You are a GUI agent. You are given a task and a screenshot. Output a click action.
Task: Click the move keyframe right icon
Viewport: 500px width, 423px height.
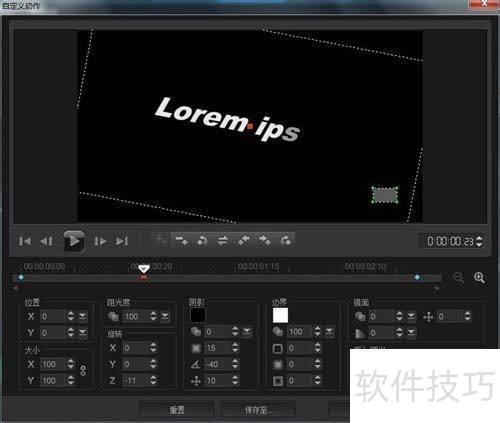click(265, 240)
